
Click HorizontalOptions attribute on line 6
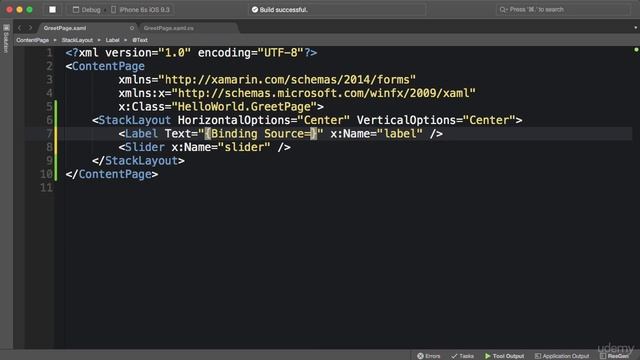tap(234, 120)
